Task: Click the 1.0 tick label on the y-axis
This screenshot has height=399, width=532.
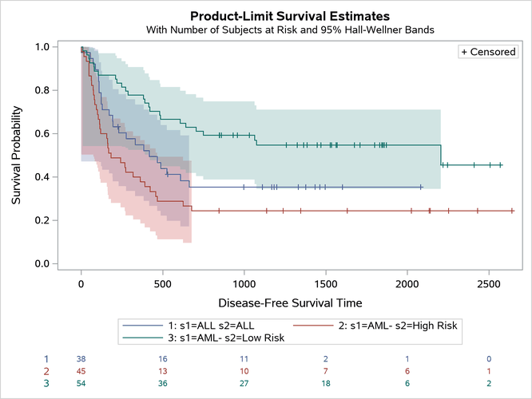Action: pos(46,47)
